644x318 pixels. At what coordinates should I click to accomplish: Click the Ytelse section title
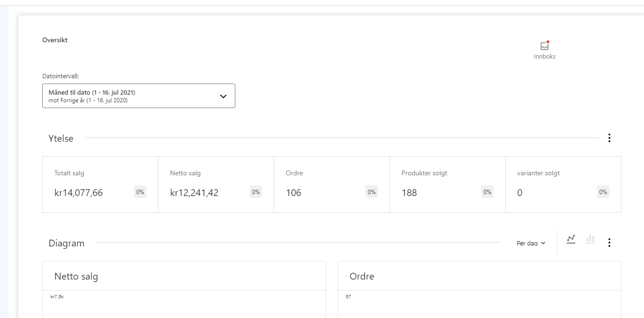point(61,138)
